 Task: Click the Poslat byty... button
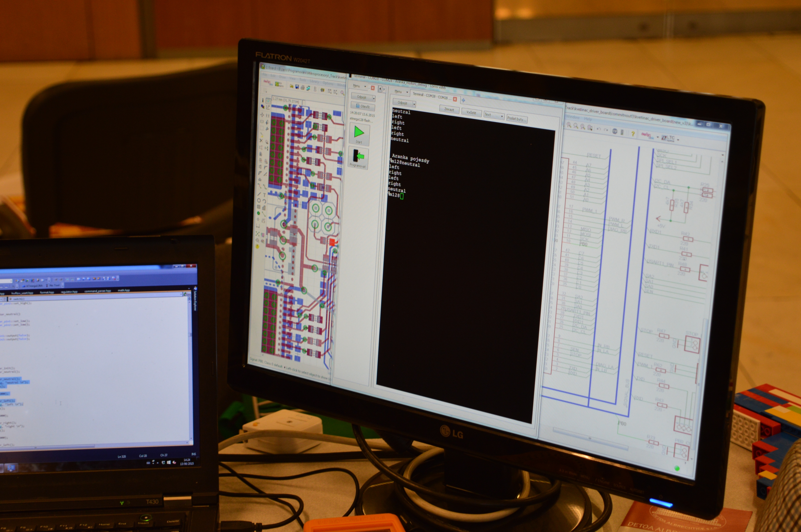pos(516,119)
